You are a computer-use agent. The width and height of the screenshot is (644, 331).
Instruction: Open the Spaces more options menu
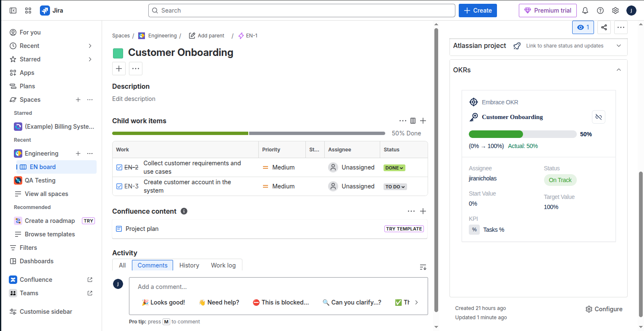tap(90, 100)
